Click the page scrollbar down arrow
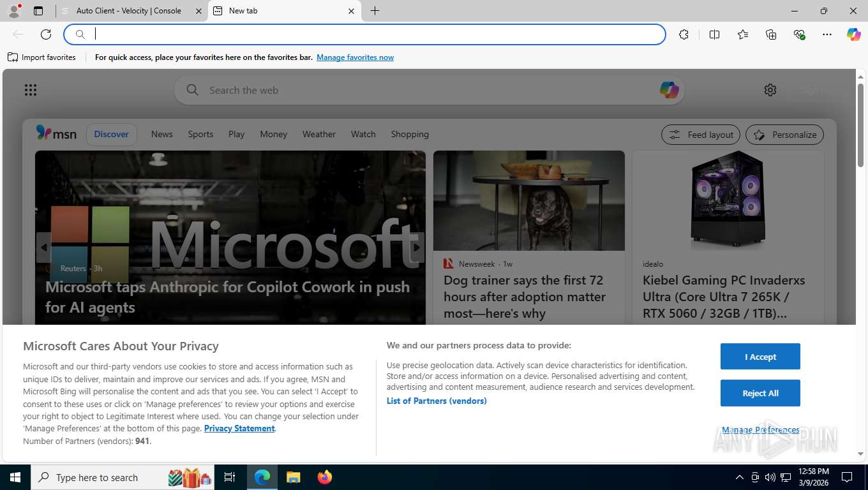This screenshot has height=490, width=868. click(860, 454)
